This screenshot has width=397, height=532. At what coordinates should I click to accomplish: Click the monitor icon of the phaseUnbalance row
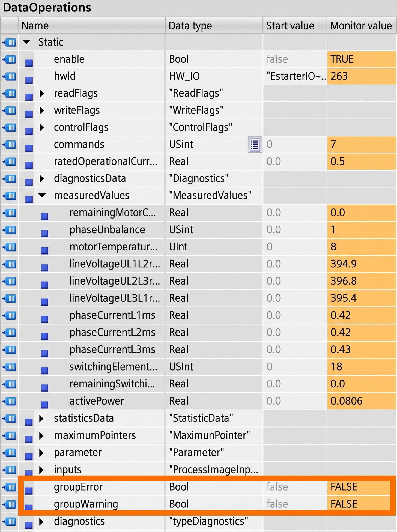9,230
